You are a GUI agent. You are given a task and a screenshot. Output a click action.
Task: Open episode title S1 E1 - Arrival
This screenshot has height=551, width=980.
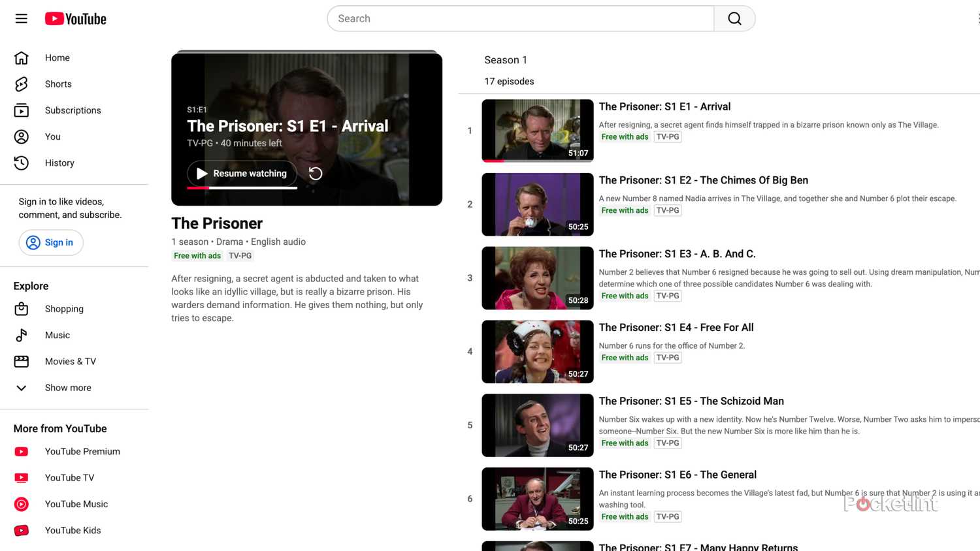coord(664,106)
